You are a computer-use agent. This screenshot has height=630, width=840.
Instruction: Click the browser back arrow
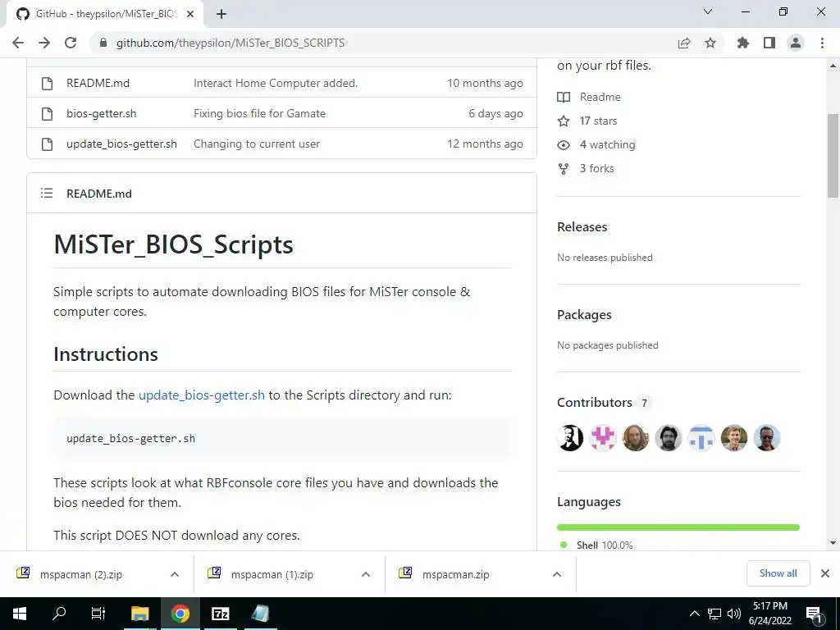click(x=18, y=43)
